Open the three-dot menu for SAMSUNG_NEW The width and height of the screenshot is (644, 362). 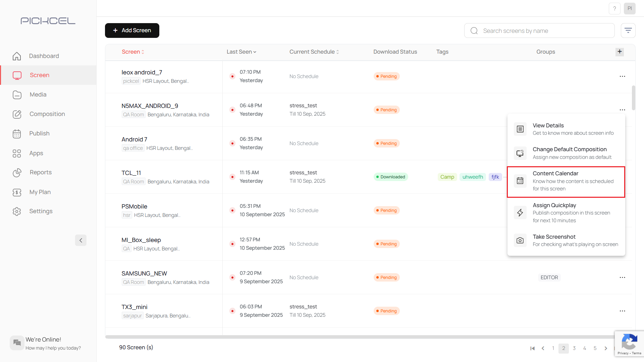point(623,277)
